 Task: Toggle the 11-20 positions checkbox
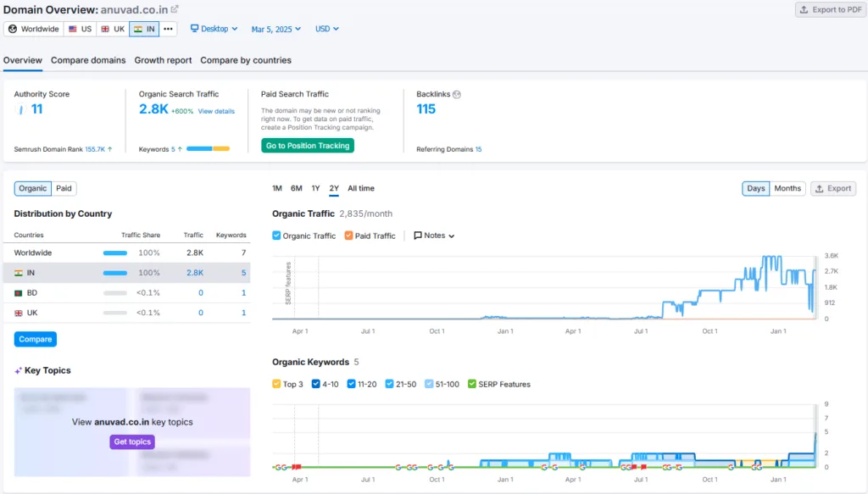pos(351,384)
